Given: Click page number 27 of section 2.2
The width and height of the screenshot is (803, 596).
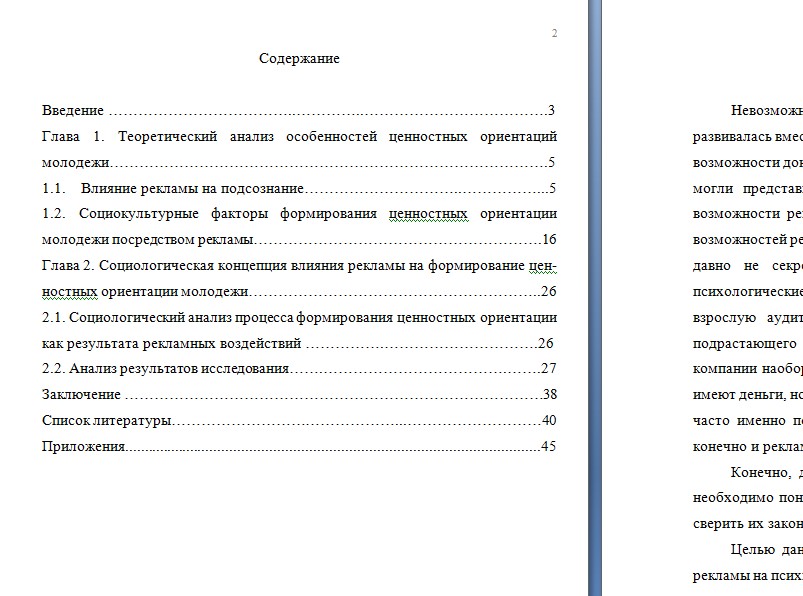Looking at the screenshot, I should [x=549, y=368].
